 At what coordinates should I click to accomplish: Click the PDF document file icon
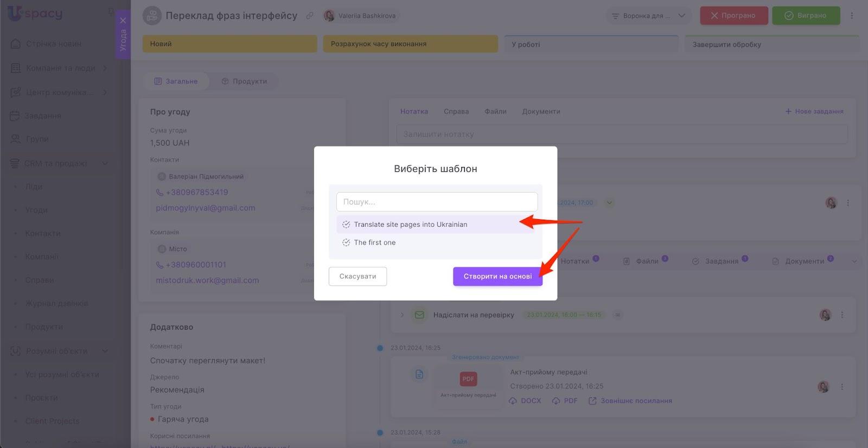click(x=468, y=379)
